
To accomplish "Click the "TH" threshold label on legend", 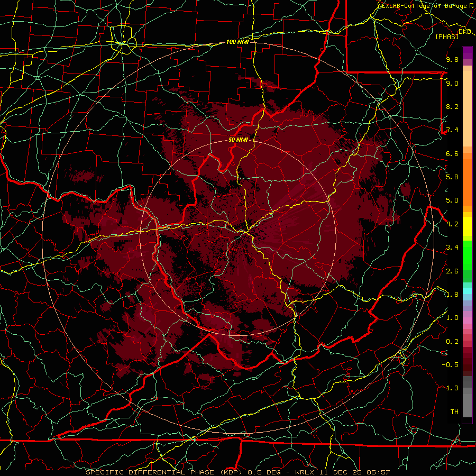I will pos(454,412).
